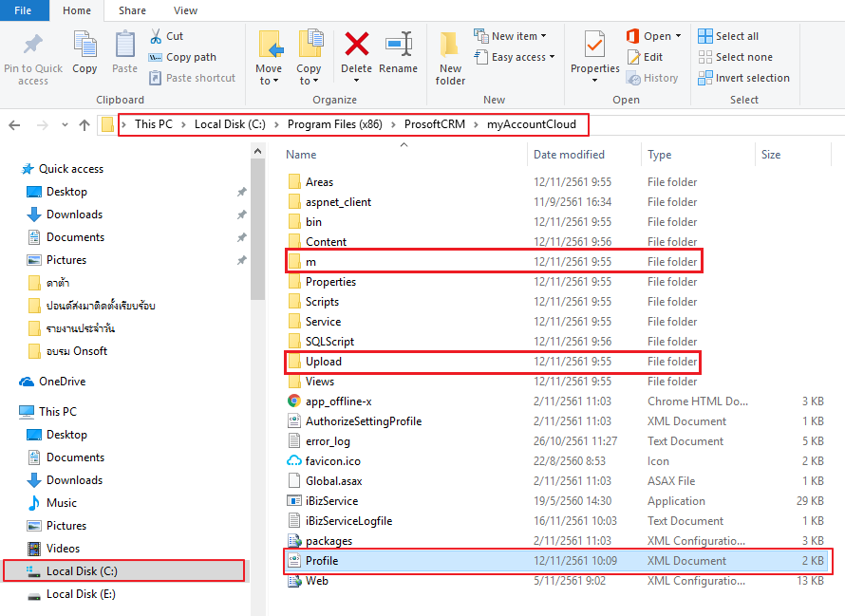
Task: Click Paste shortcut in ribbon
Action: 193,78
